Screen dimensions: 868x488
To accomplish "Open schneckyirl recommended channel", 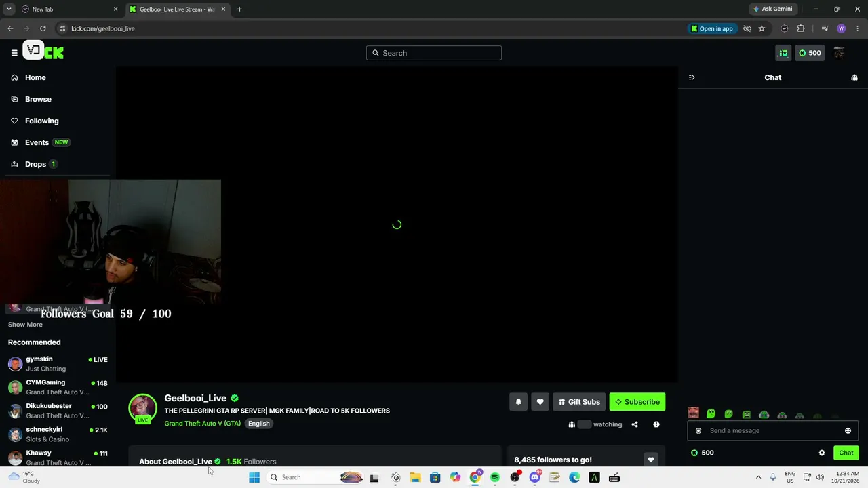I will [x=58, y=434].
